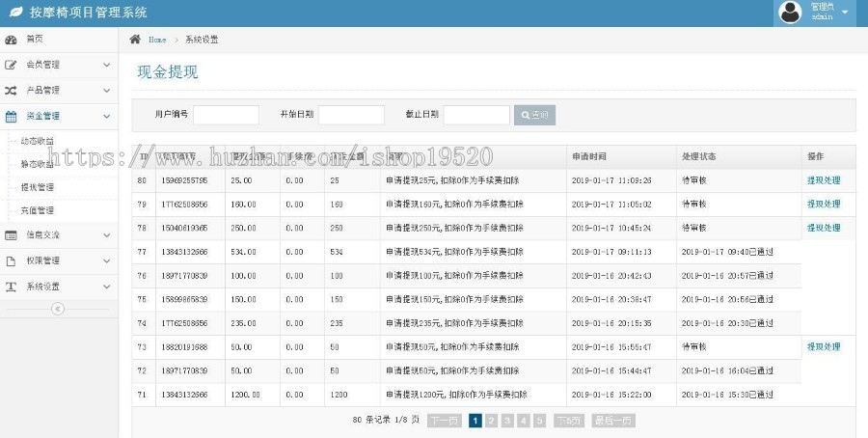Collapse the sidebar with the double-arrow icon
Screen dimensions: 868x438
pos(58,309)
